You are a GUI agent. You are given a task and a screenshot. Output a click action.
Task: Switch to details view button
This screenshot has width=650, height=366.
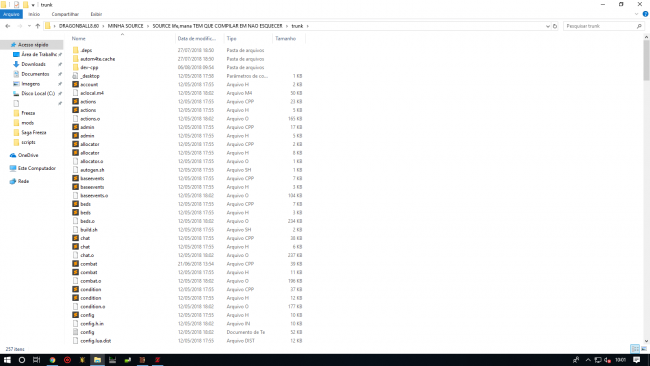tap(635, 349)
